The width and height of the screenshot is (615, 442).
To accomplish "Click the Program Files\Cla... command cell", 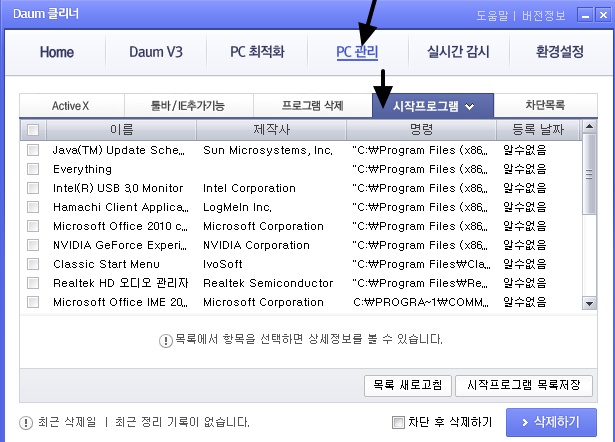I will 421,264.
